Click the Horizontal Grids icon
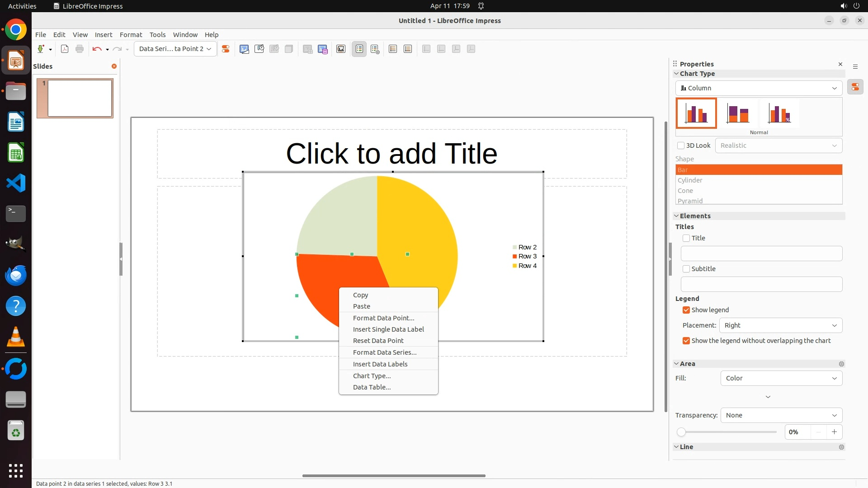868x488 pixels. (393, 49)
